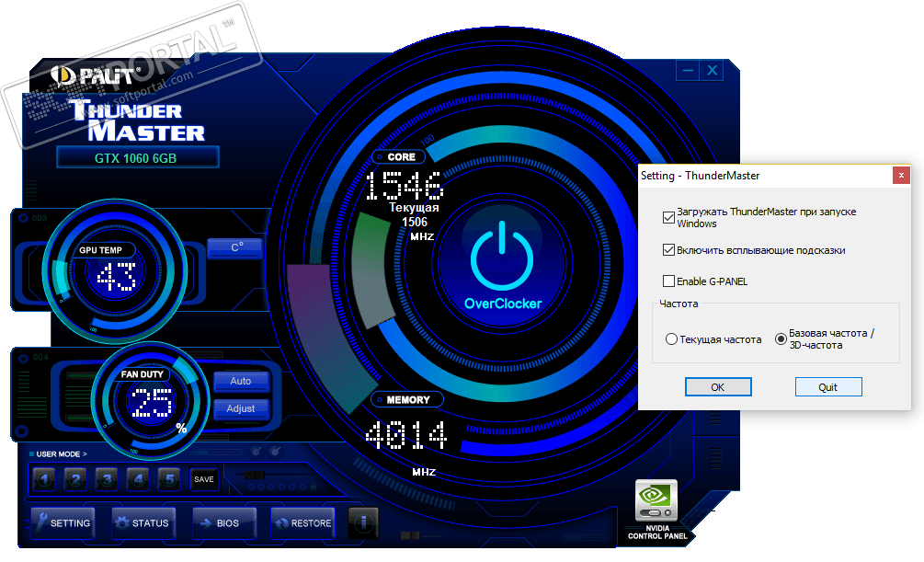This screenshot has height=562, width=924.
Task: Confirm Setting dialog with OK
Action: pos(718,387)
